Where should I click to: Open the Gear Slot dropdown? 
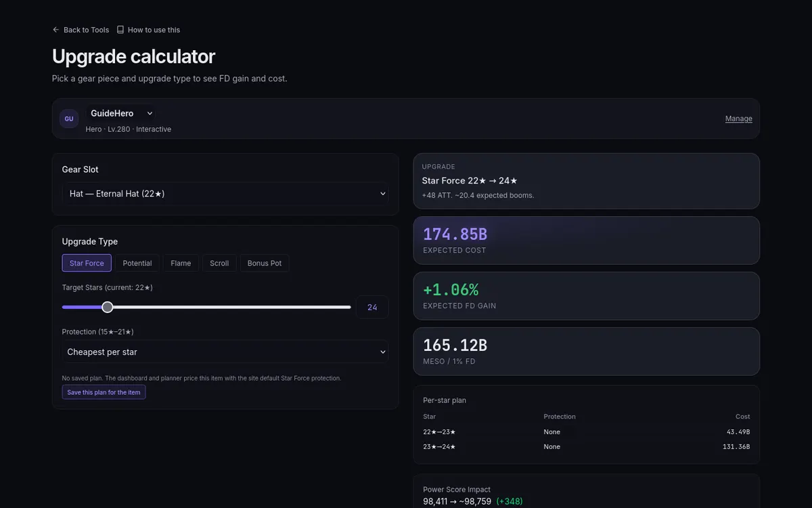pos(225,194)
